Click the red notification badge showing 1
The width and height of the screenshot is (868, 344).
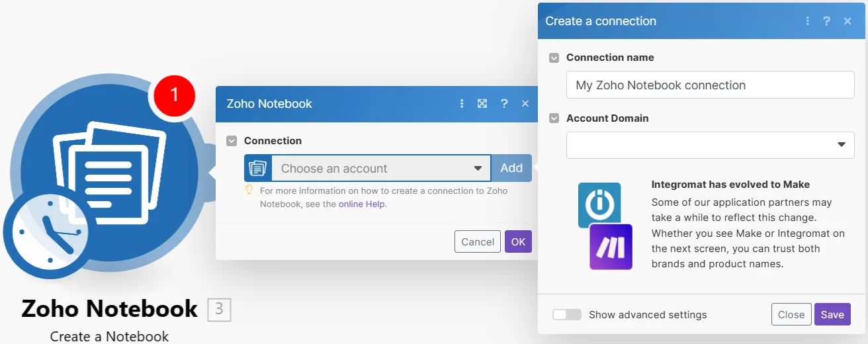(175, 96)
